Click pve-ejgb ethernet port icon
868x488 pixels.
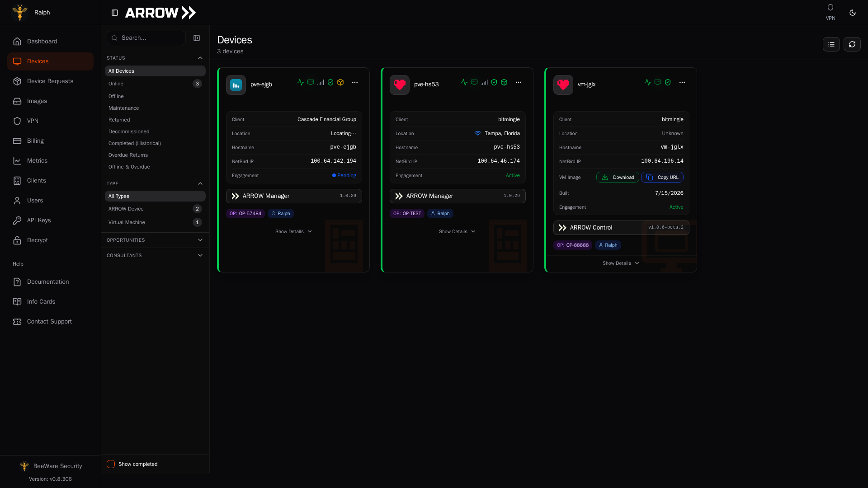[311, 82]
